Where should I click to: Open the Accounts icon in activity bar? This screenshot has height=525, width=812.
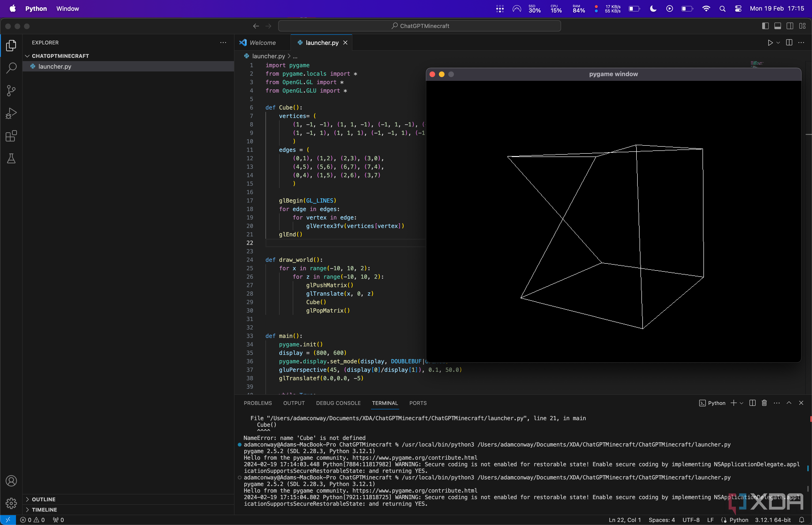[x=11, y=481]
